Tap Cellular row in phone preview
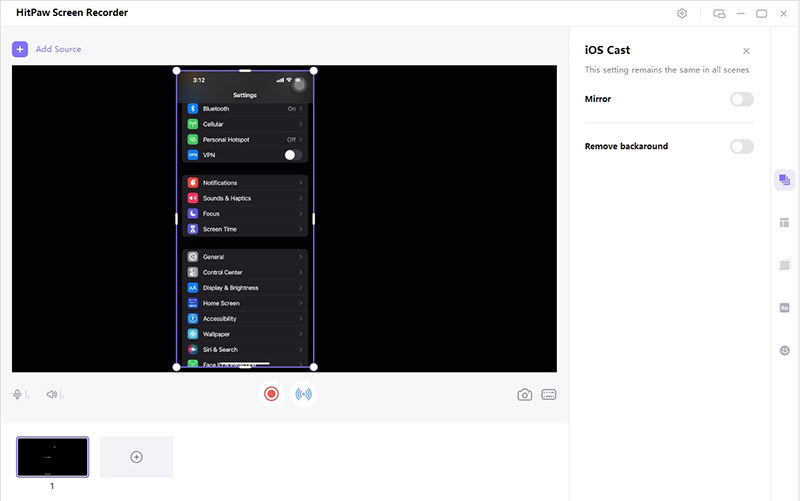800x501 pixels. (245, 124)
